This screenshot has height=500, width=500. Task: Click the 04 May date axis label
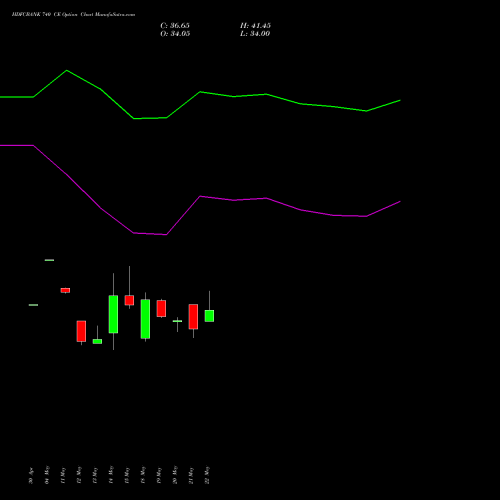47,475
